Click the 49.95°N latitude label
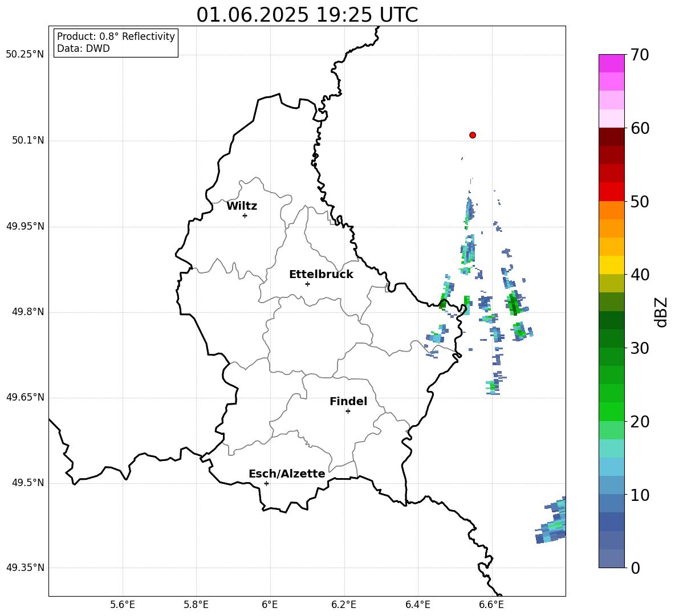This screenshot has width=675, height=616. pos(25,226)
